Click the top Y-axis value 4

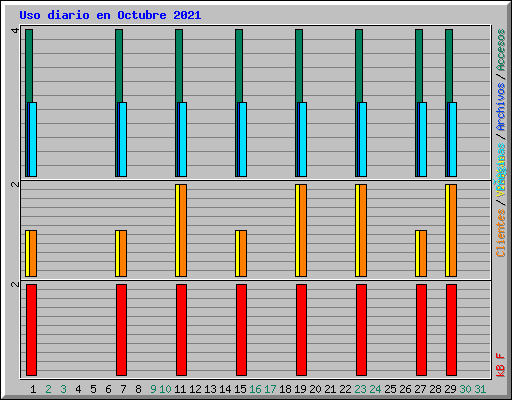[15, 31]
